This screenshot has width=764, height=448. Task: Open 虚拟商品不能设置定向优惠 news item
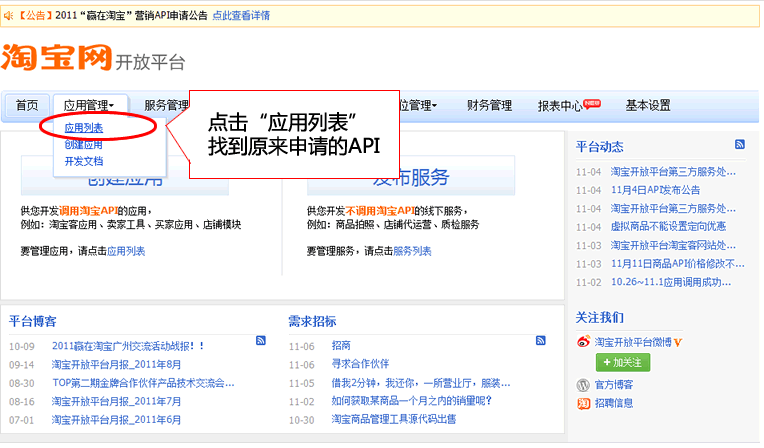[668, 226]
